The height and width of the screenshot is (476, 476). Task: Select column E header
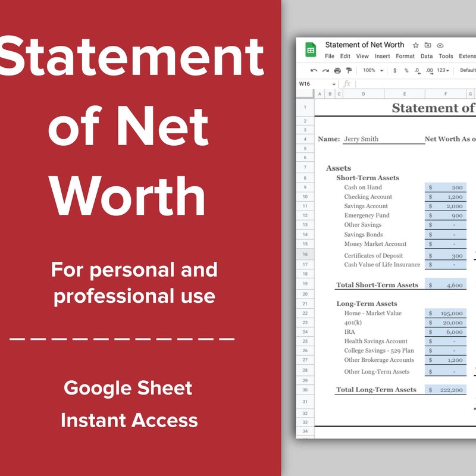coord(405,94)
